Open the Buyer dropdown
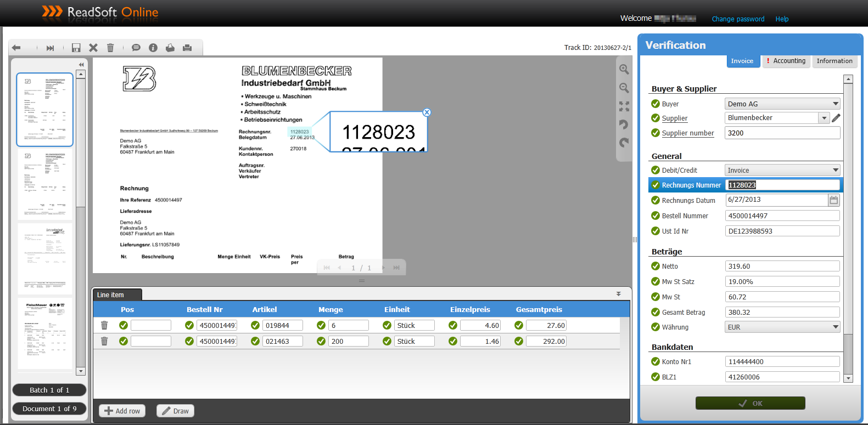 tap(782, 104)
